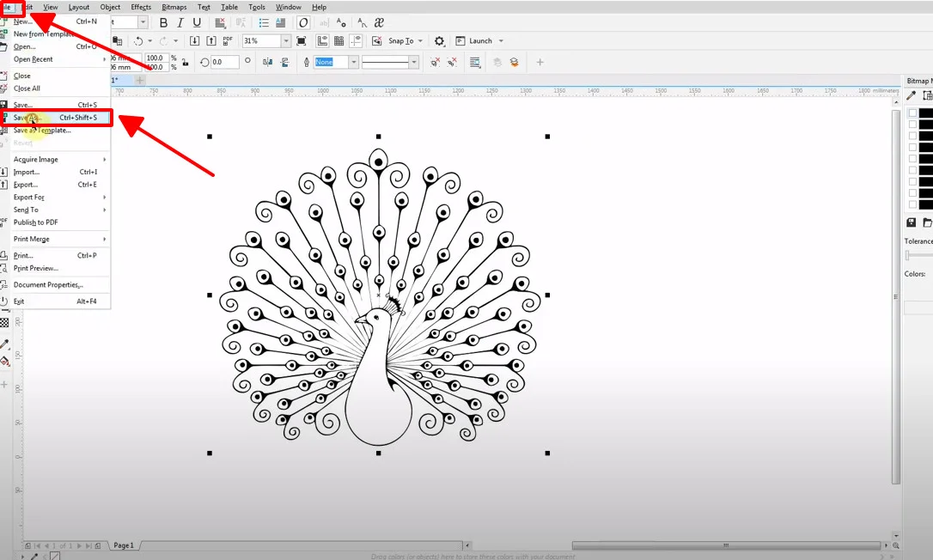Click the Wrap text icon in property bar
The image size is (933, 560).
475,62
